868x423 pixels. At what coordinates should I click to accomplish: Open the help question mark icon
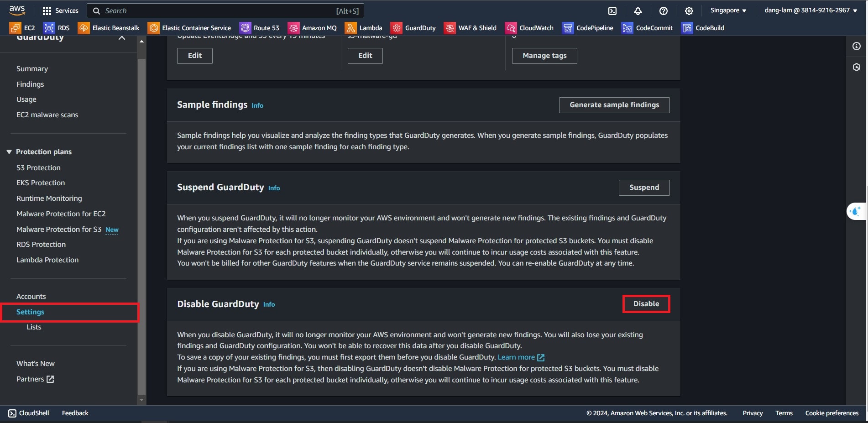coord(664,11)
